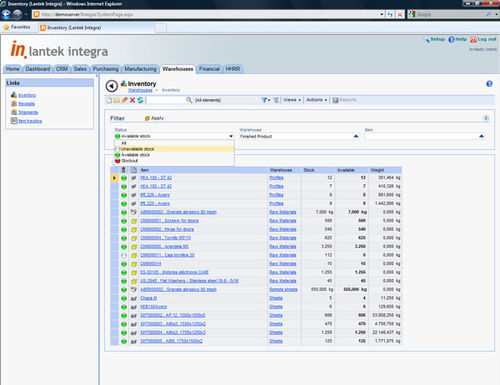Switch to the Home tab
Screen dimensions: 500x385
(x=13, y=69)
